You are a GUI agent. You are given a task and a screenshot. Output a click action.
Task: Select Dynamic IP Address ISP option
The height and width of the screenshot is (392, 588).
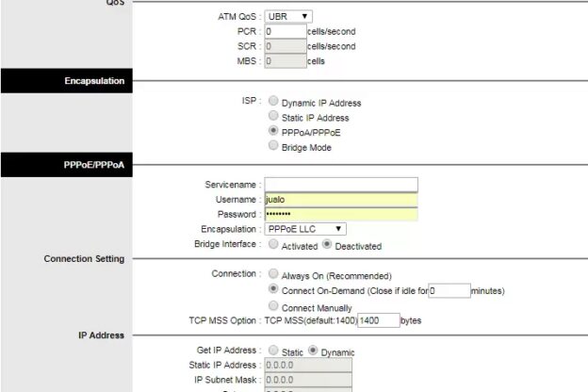point(273,101)
